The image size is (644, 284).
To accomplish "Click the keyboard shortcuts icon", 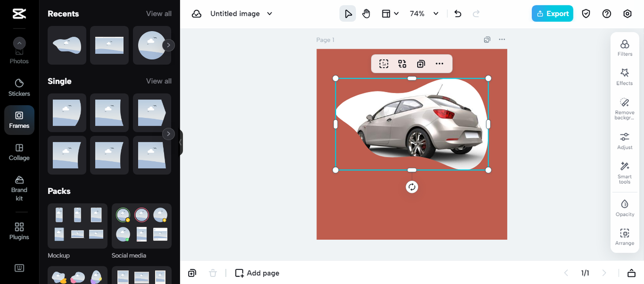I will pyautogui.click(x=19, y=268).
